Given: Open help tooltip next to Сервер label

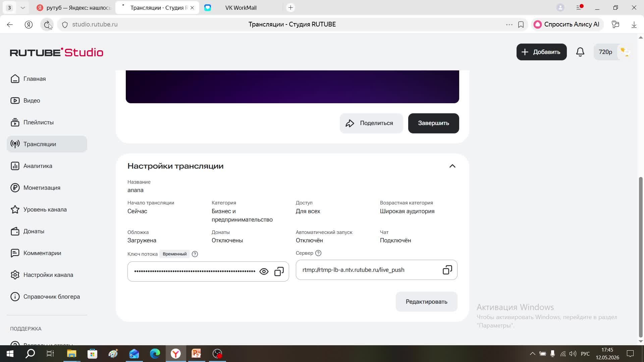Looking at the screenshot, I should pos(318,253).
